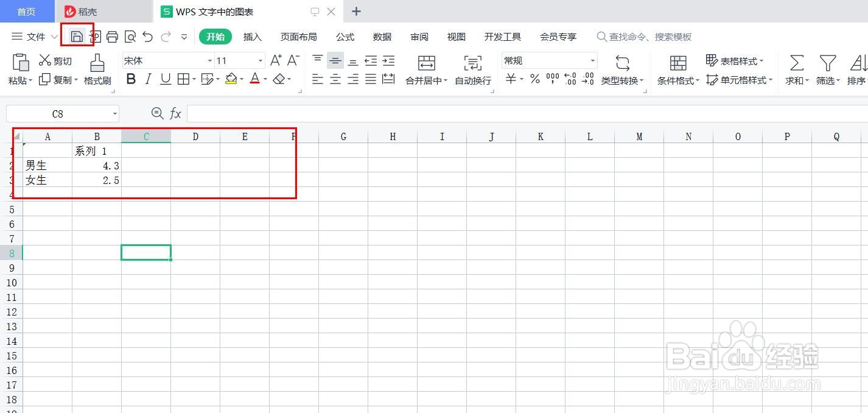This screenshot has height=413, width=868.
Task: Expand quick access toolbar customize arrow
Action: coord(184,37)
